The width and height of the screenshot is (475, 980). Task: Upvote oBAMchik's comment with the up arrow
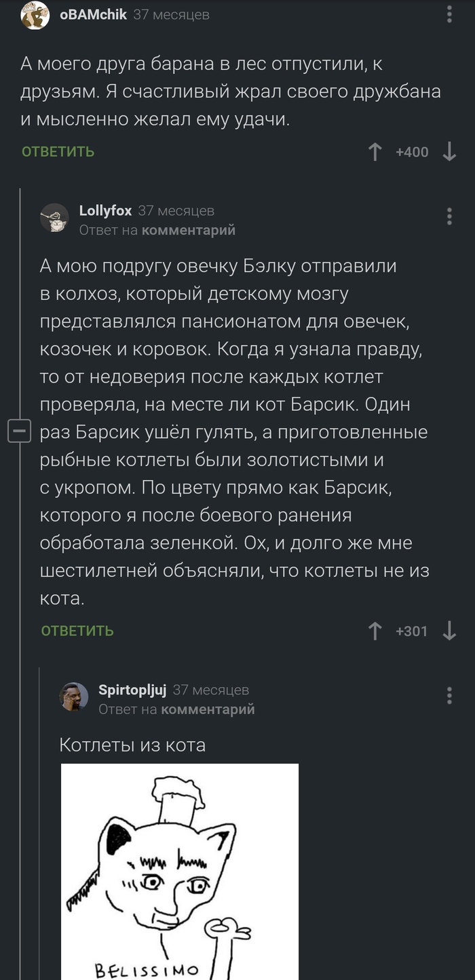[375, 152]
